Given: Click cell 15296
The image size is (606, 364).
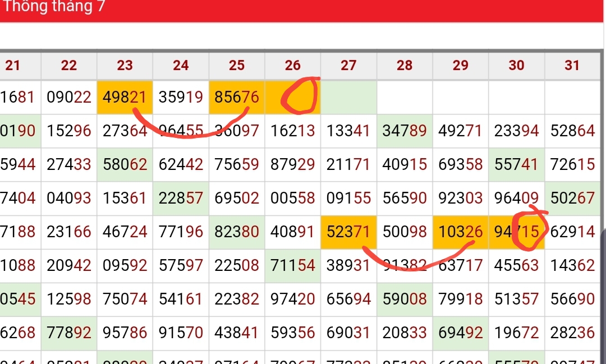Looking at the screenshot, I should (x=69, y=131).
